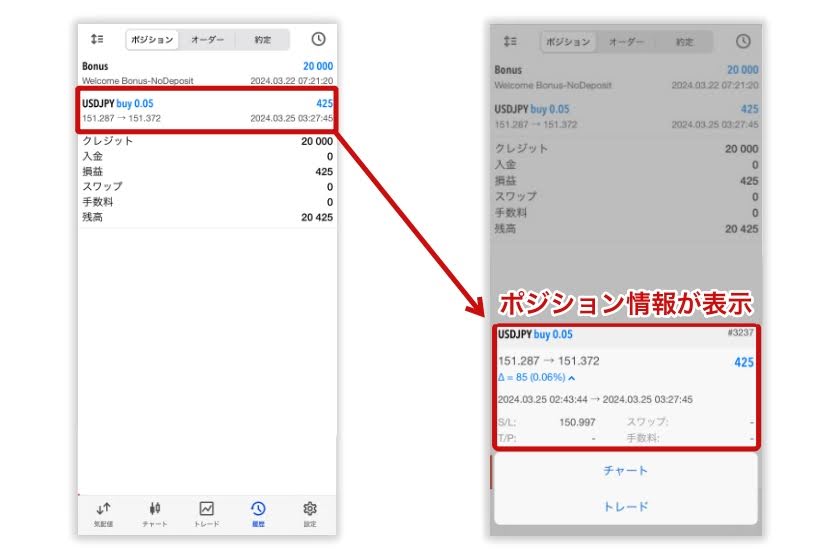Screen dimensions: 840x560
Task: Tap the チャート candlestick icon in bottom navigation
Action: point(155,512)
